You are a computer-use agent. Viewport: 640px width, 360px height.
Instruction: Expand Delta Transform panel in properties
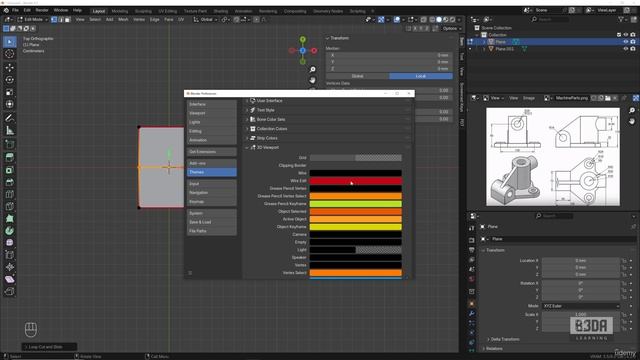tap(505, 339)
